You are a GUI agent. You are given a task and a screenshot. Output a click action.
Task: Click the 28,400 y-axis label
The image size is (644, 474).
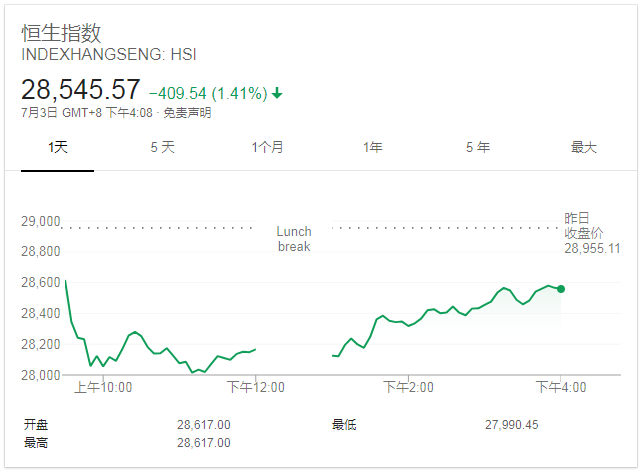click(x=41, y=313)
